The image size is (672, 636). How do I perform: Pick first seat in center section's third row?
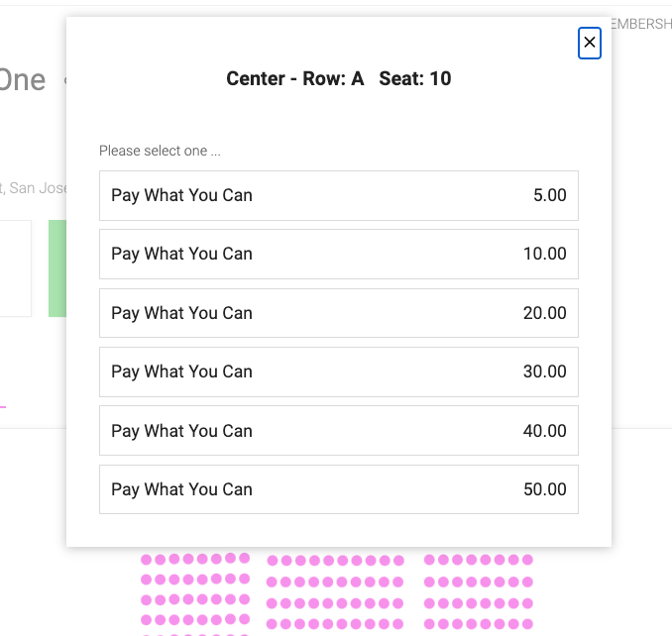(x=273, y=603)
